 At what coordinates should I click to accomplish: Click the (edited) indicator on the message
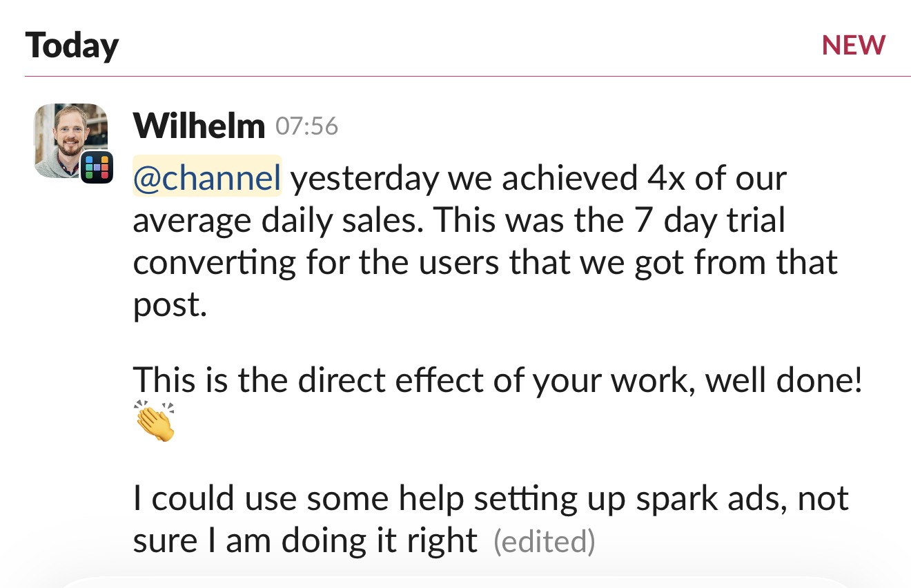pos(545,542)
